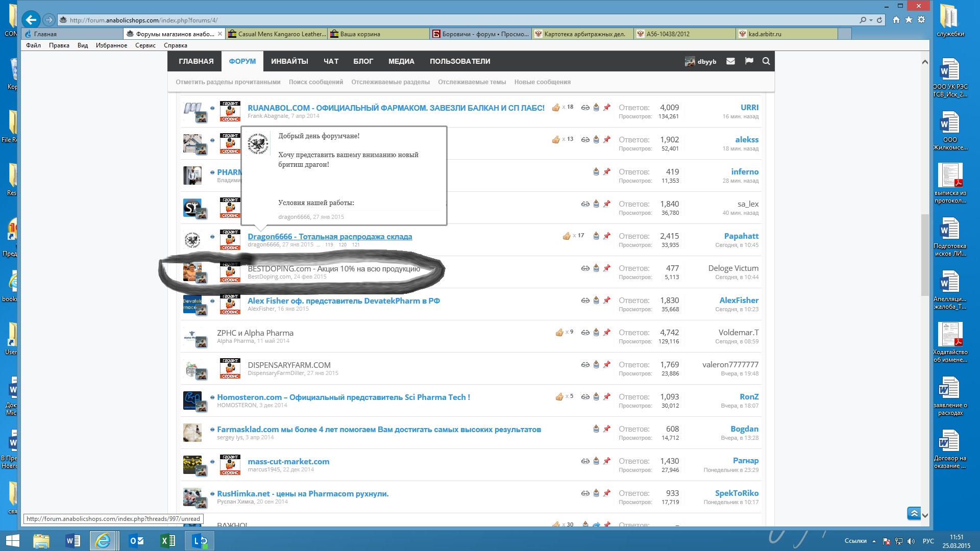Launch Excel from the taskbar

click(x=167, y=541)
